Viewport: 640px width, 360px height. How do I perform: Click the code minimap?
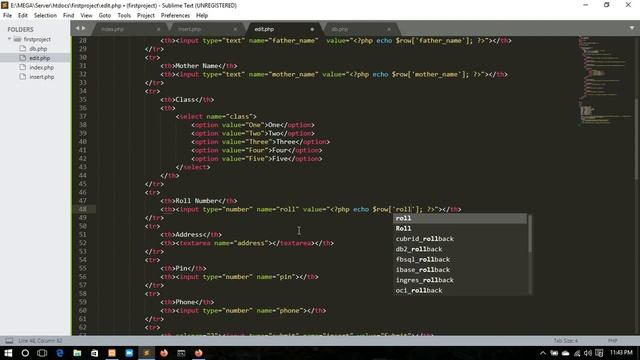pos(605,82)
